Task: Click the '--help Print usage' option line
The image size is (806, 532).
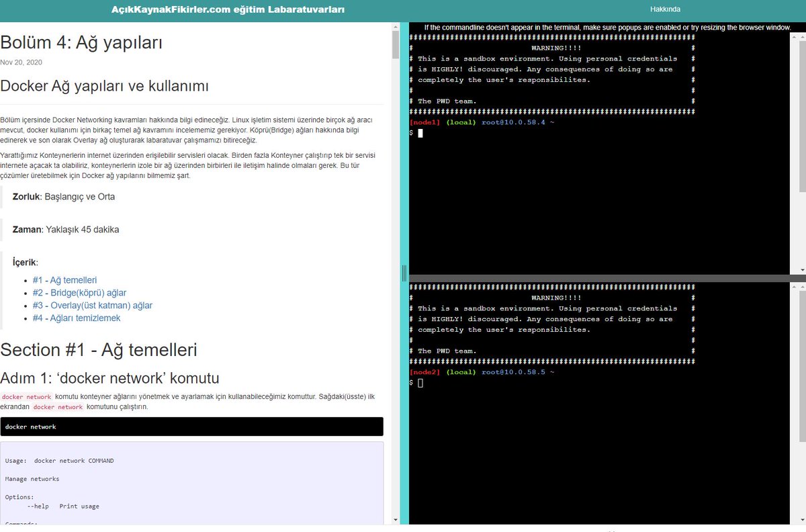Action: click(63, 506)
